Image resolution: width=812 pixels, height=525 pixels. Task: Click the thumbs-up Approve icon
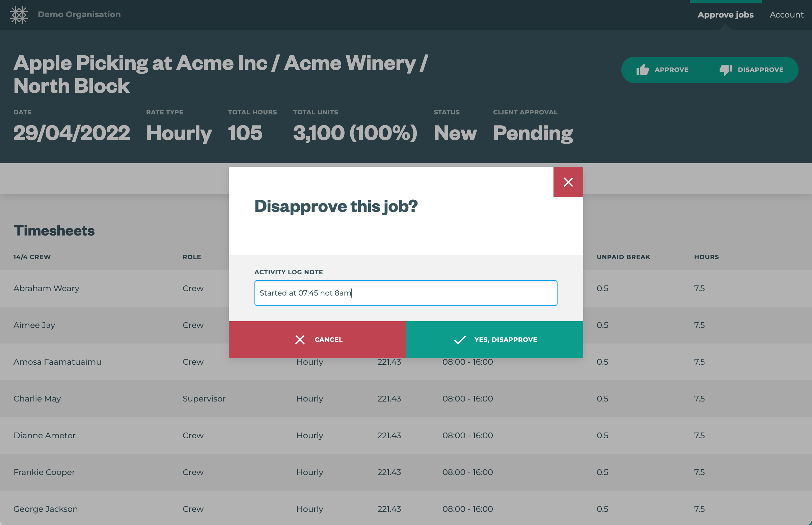coord(642,70)
